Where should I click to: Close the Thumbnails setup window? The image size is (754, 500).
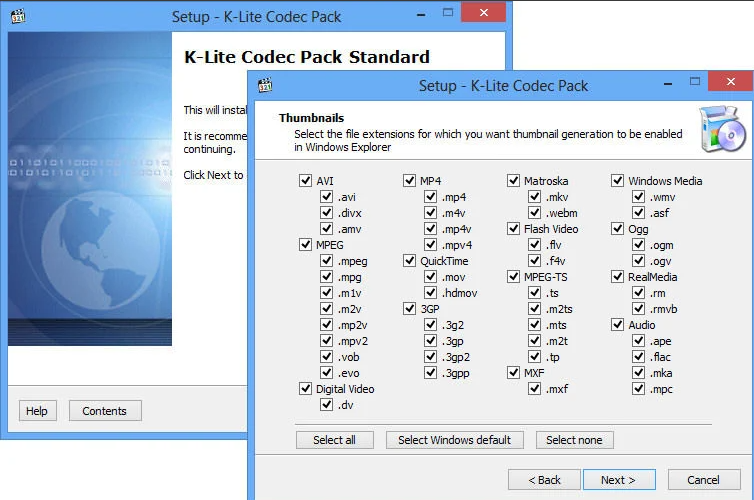click(730, 81)
